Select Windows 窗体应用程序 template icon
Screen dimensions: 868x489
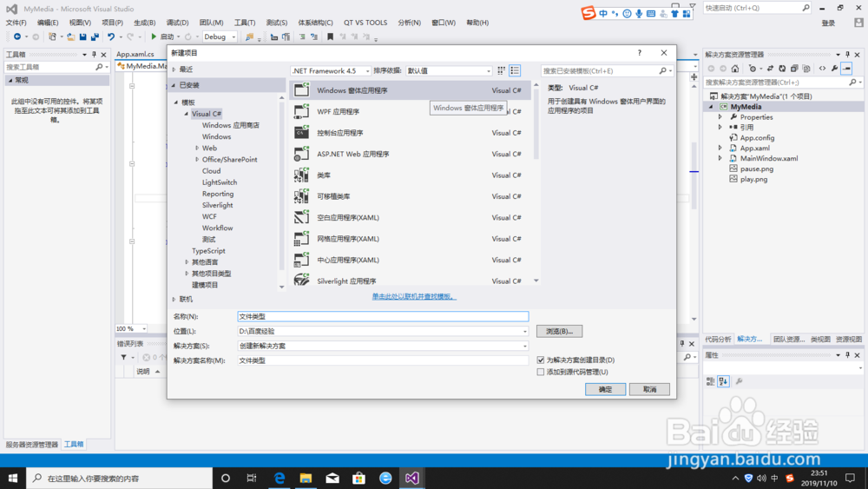302,89
